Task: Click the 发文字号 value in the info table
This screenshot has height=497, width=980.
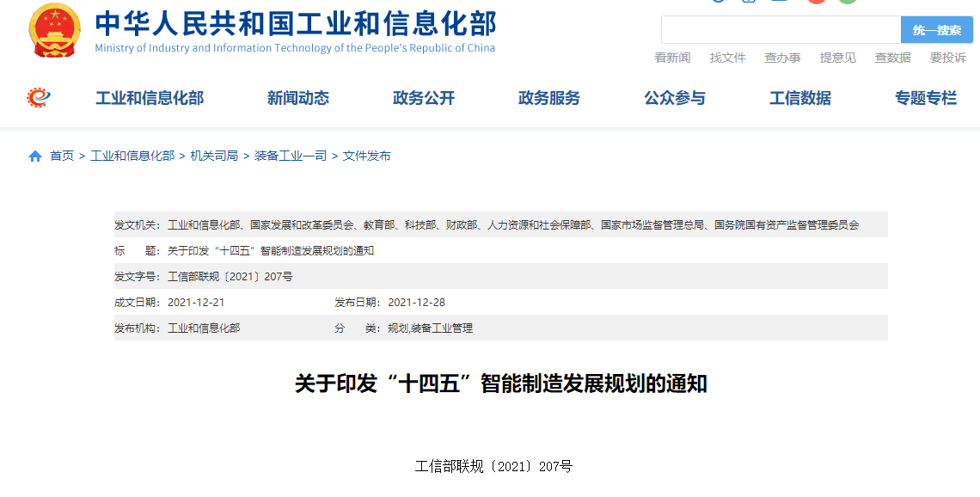Action: pos(230,276)
